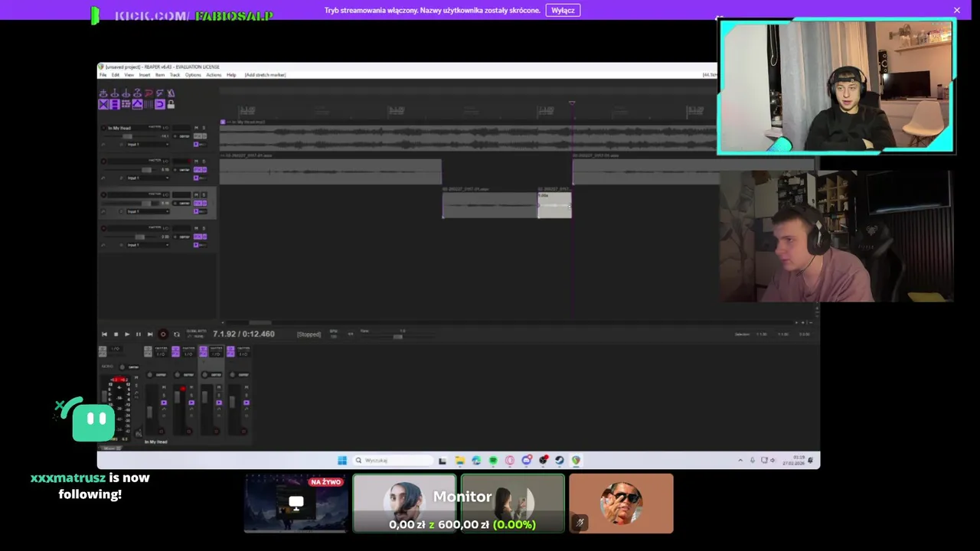Arm record on the third track
Viewport: 980px width, 551px height.
103,194
